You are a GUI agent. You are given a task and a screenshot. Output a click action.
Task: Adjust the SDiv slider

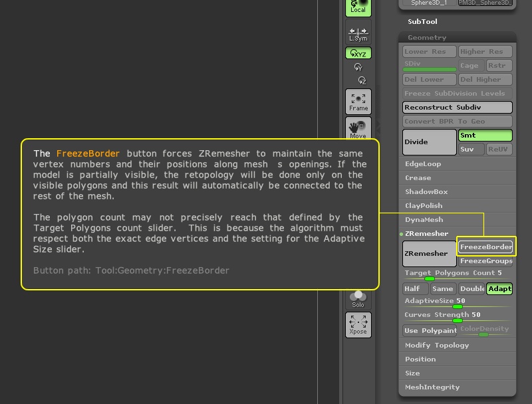429,65
